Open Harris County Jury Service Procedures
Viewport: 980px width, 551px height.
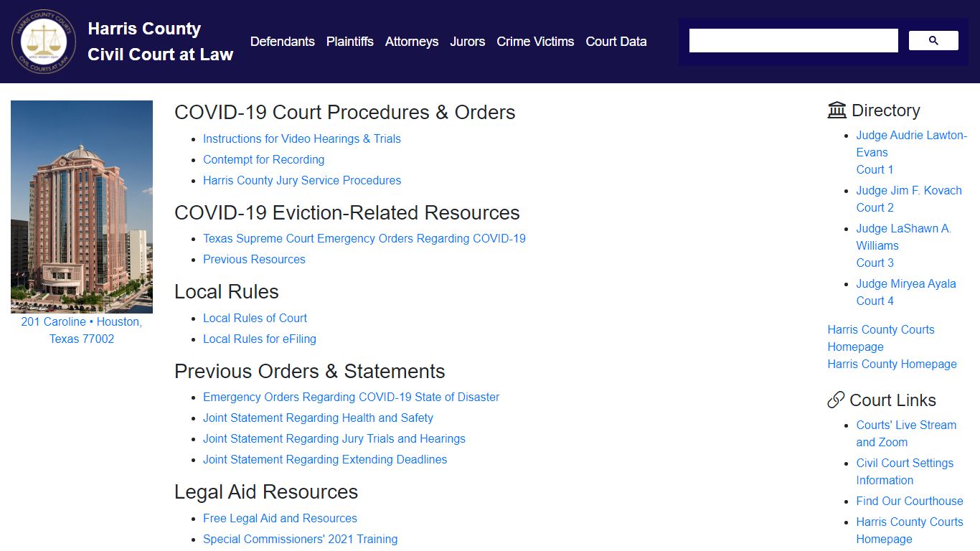pyautogui.click(x=302, y=180)
